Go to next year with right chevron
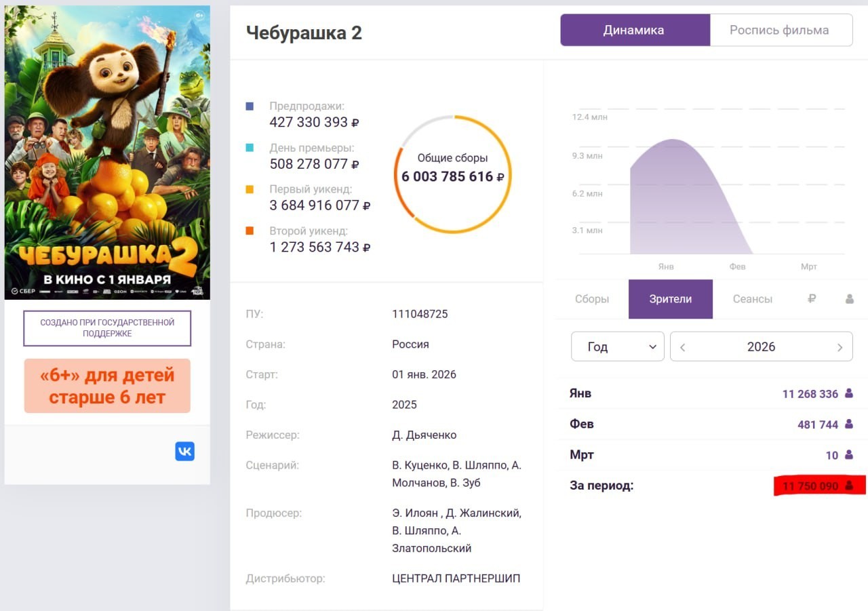868x611 pixels. pos(840,347)
